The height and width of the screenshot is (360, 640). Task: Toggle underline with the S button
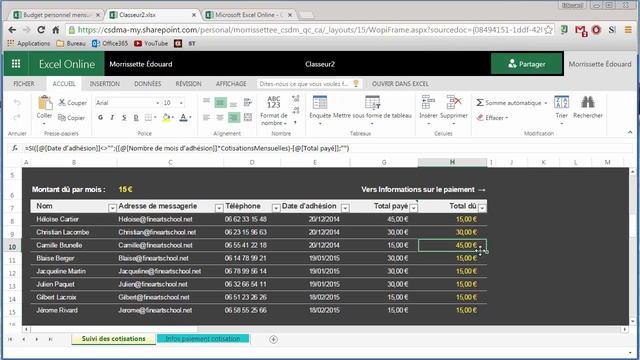pyautogui.click(x=124, y=118)
